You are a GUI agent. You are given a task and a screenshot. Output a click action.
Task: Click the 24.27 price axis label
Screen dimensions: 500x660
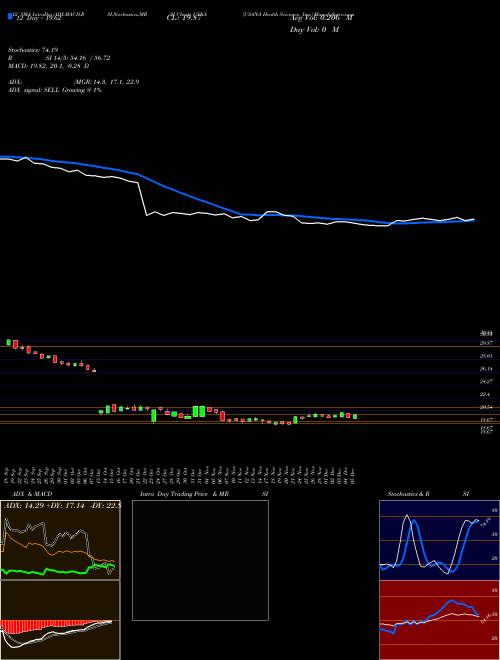tap(487, 381)
